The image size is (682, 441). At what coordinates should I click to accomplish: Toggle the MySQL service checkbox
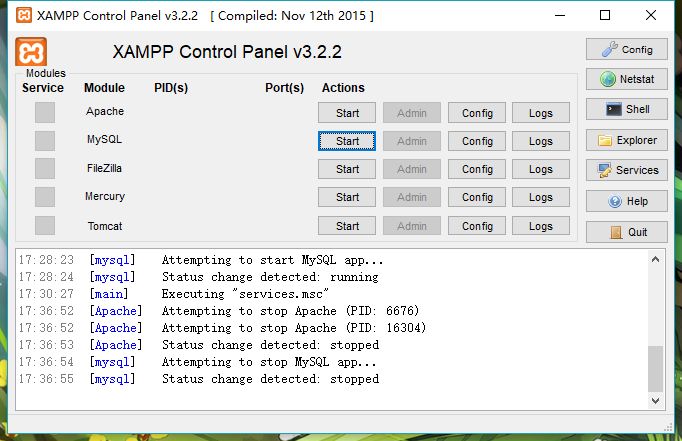[x=45, y=141]
